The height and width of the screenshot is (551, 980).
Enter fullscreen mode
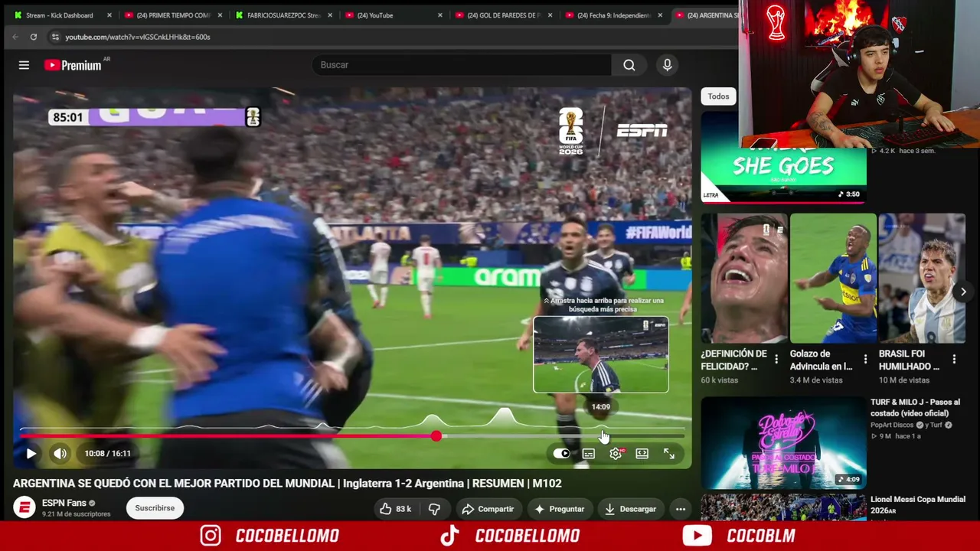669,454
